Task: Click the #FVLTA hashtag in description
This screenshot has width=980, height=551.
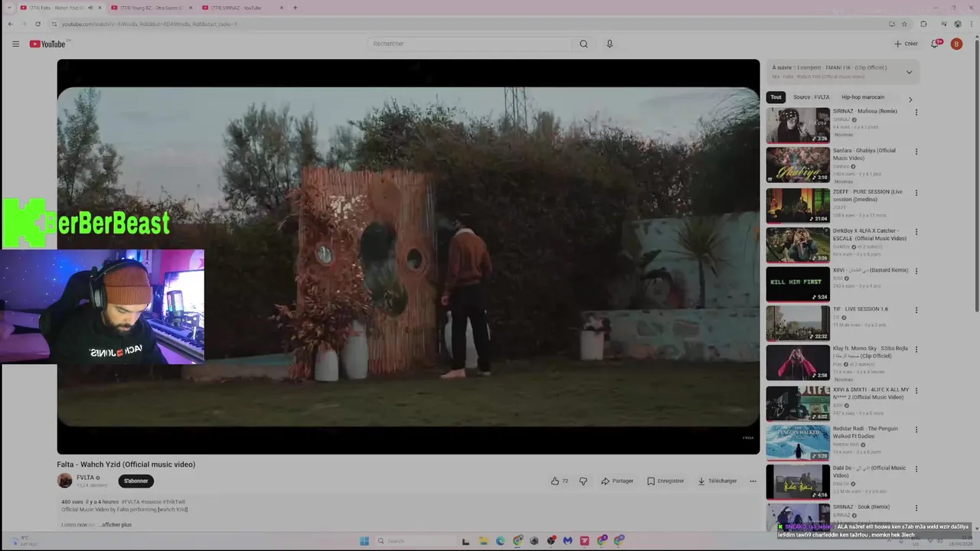Action: coord(130,502)
